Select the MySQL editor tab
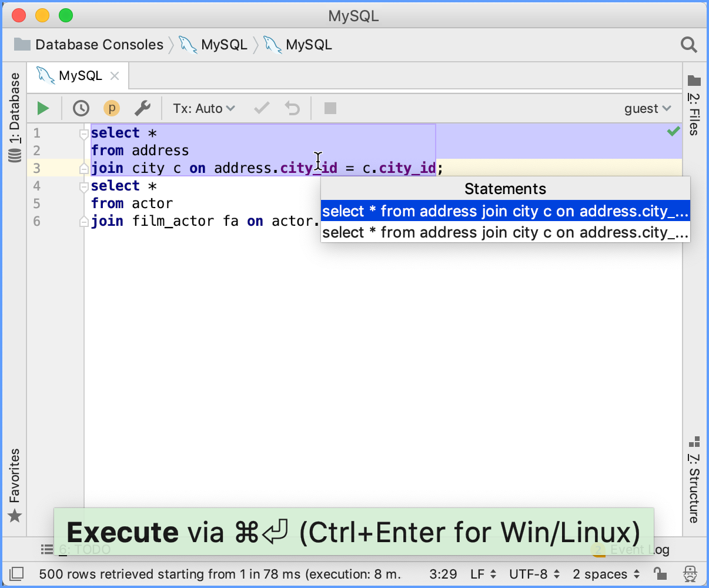 point(78,76)
